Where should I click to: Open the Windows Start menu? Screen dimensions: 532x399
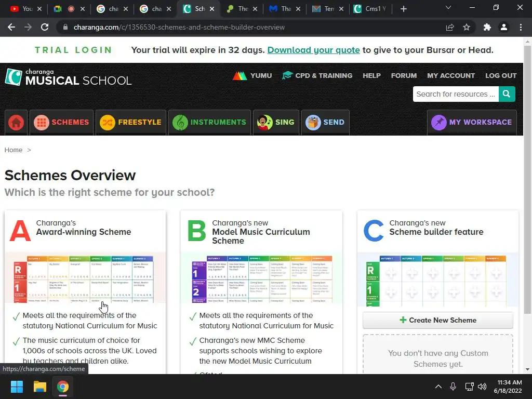[x=17, y=387]
